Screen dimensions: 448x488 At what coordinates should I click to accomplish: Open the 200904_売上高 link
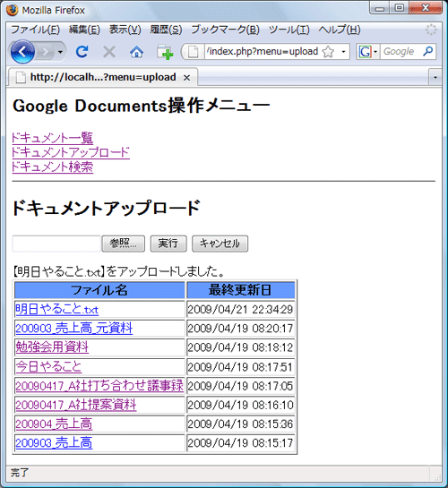[54, 424]
